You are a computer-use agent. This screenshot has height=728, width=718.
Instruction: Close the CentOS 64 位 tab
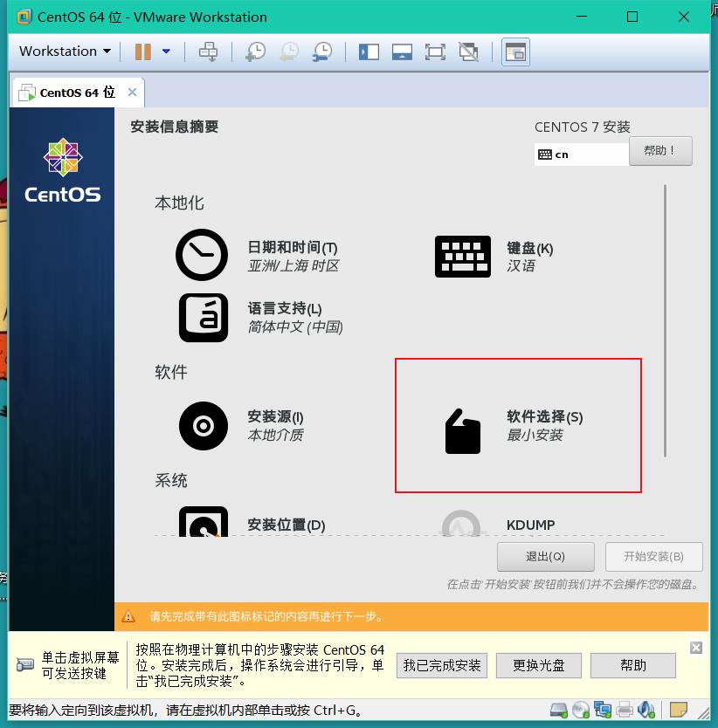click(133, 92)
